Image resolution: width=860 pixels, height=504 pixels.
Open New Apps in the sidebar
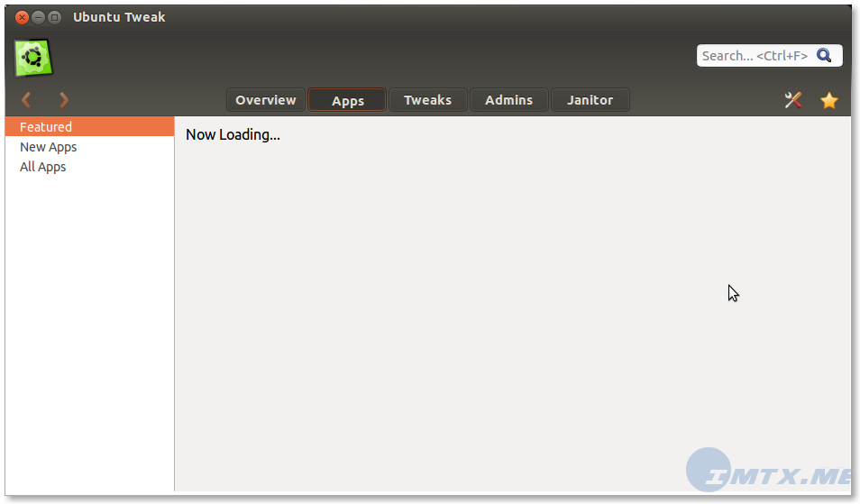point(90,147)
